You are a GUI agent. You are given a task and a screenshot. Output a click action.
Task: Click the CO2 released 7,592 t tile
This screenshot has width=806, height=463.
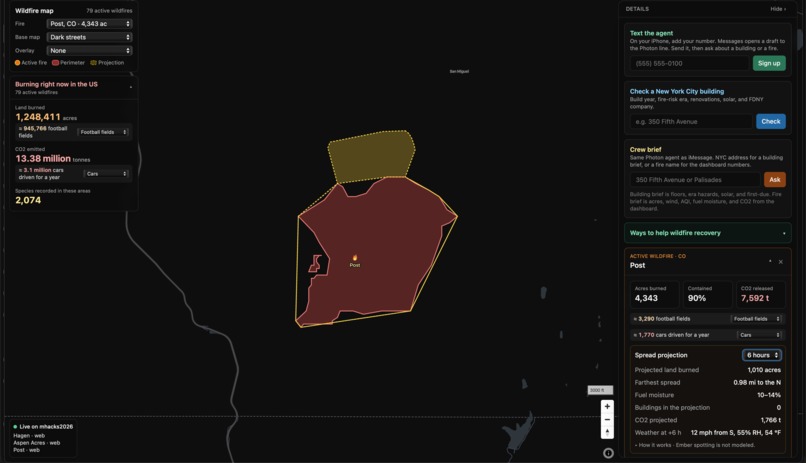[761, 294]
